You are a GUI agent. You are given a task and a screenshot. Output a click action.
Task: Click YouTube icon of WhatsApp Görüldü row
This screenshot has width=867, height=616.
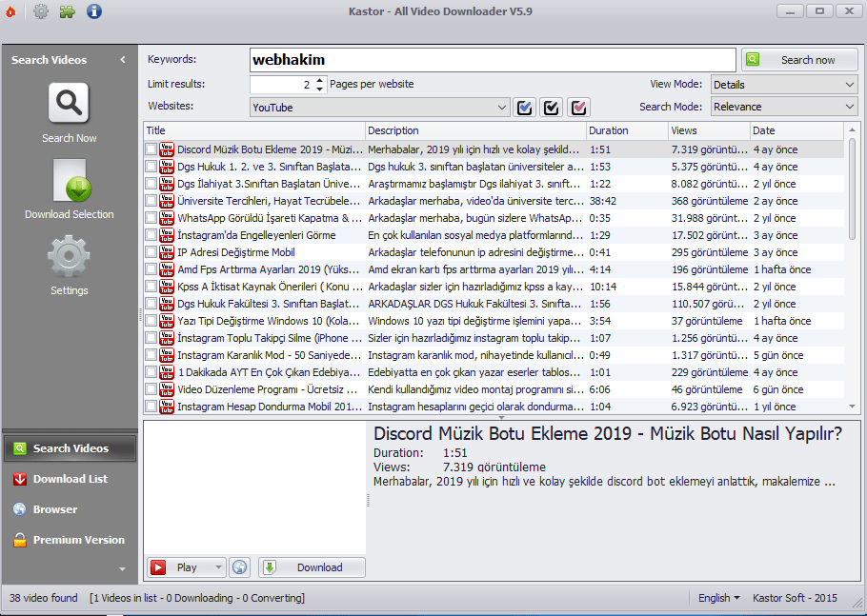coord(167,218)
